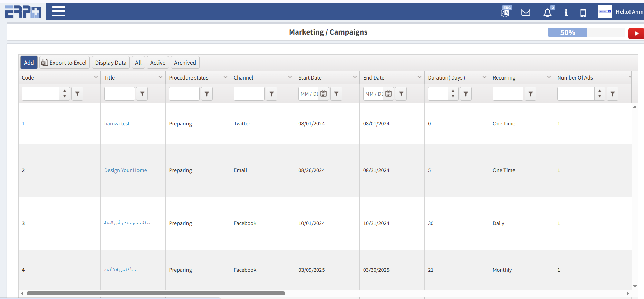Viewport: 644px width, 299px height.
Task: Open the hamburger navigation menu
Action: tap(59, 11)
